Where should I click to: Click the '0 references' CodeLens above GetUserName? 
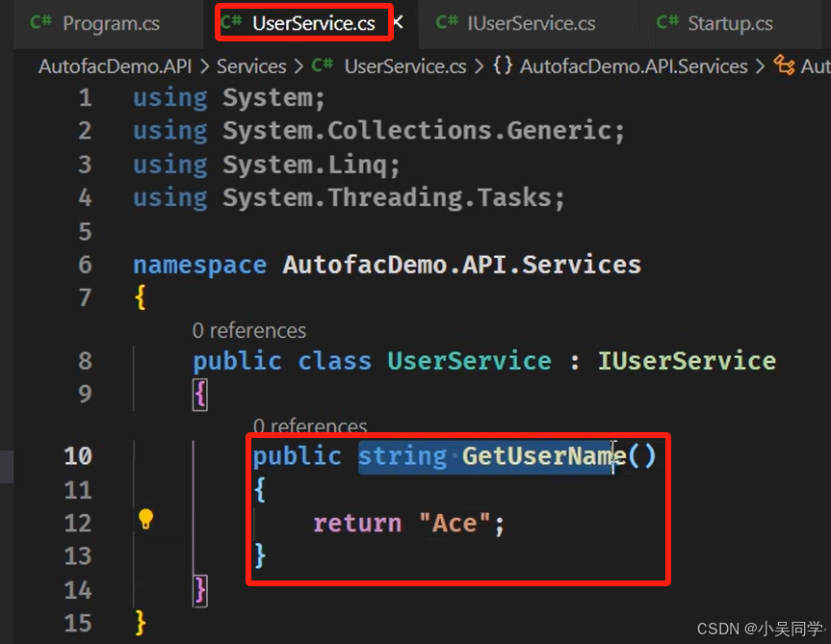[310, 425]
